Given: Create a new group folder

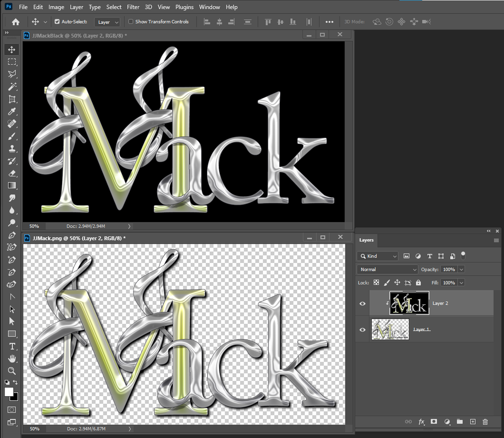Looking at the screenshot, I should (460, 421).
